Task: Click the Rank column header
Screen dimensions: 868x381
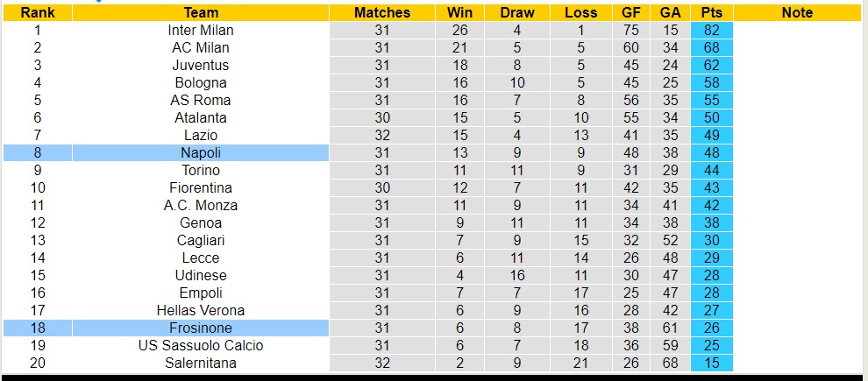Action: click(x=38, y=12)
